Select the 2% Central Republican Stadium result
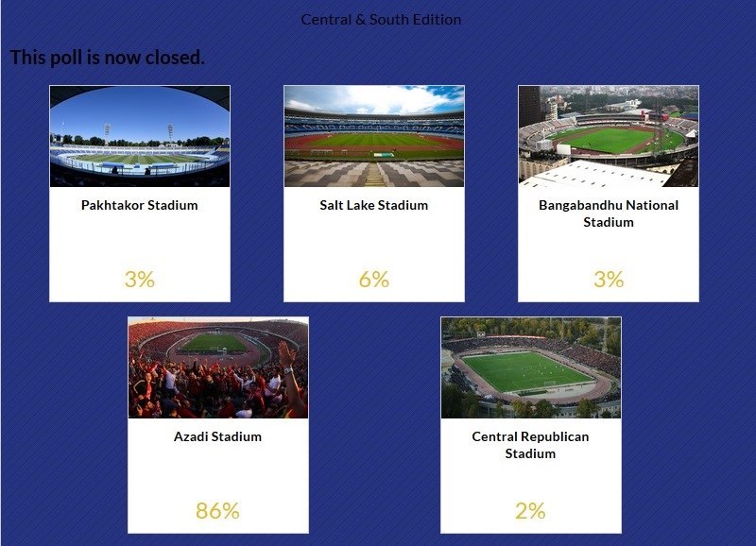Screen dimensions: 756x546 pos(531,511)
